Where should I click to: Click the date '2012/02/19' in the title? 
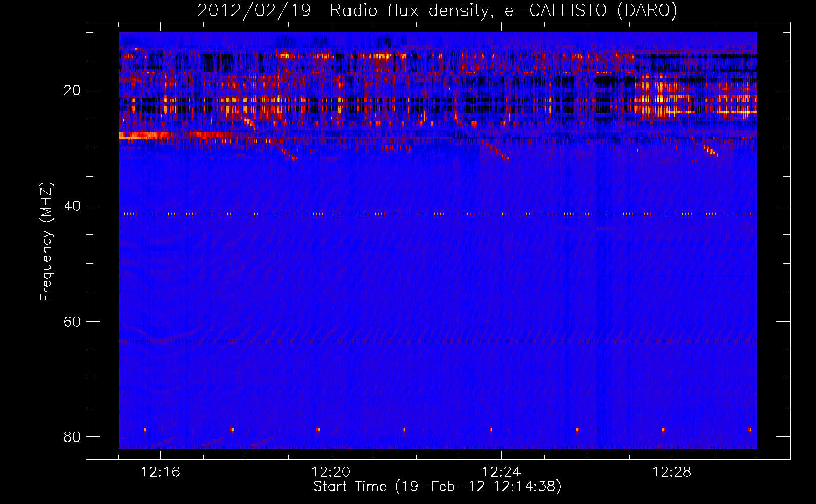(x=254, y=11)
